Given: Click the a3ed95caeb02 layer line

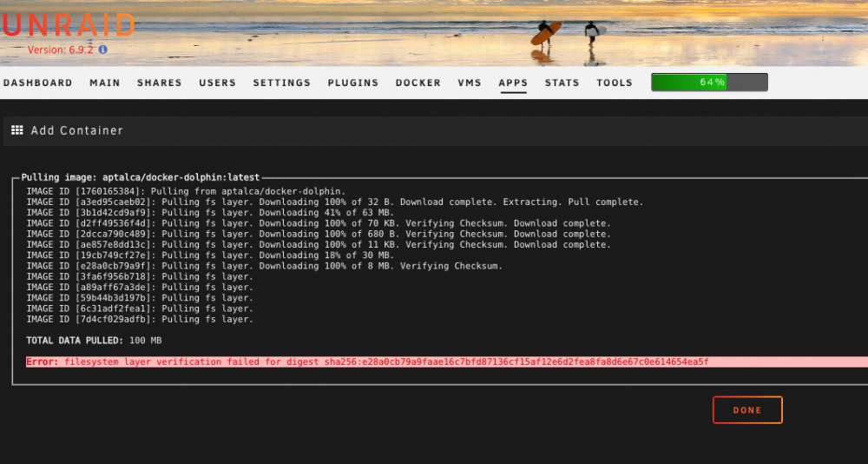Looking at the screenshot, I should (x=335, y=202).
